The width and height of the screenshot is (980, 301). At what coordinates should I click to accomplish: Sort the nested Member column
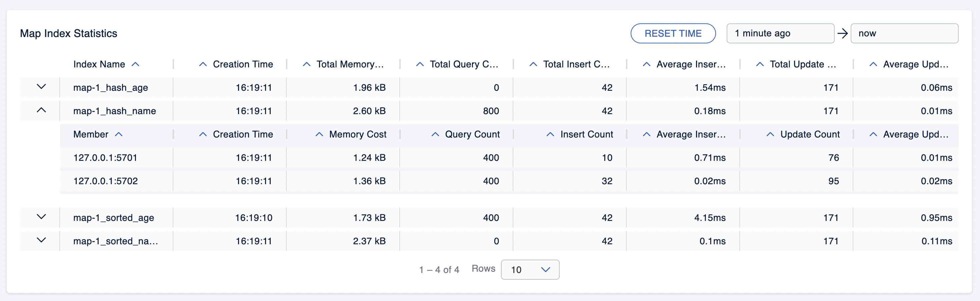pyautogui.click(x=119, y=134)
